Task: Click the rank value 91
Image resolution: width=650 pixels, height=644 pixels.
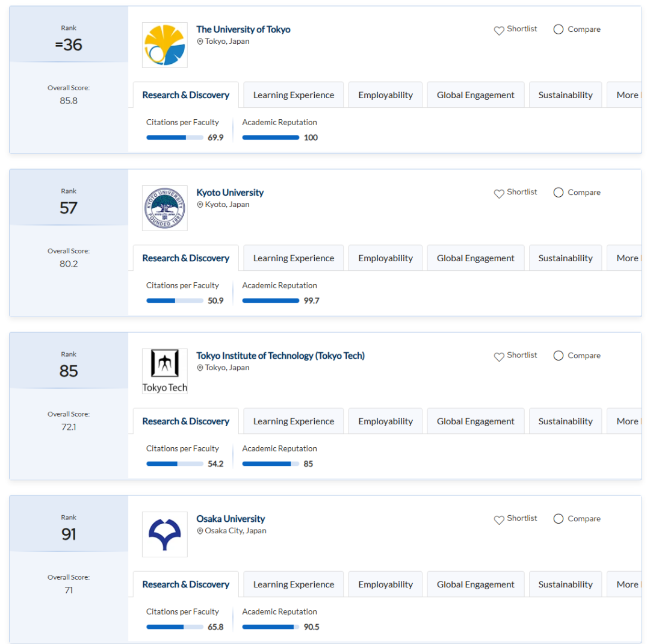Action: point(69,534)
